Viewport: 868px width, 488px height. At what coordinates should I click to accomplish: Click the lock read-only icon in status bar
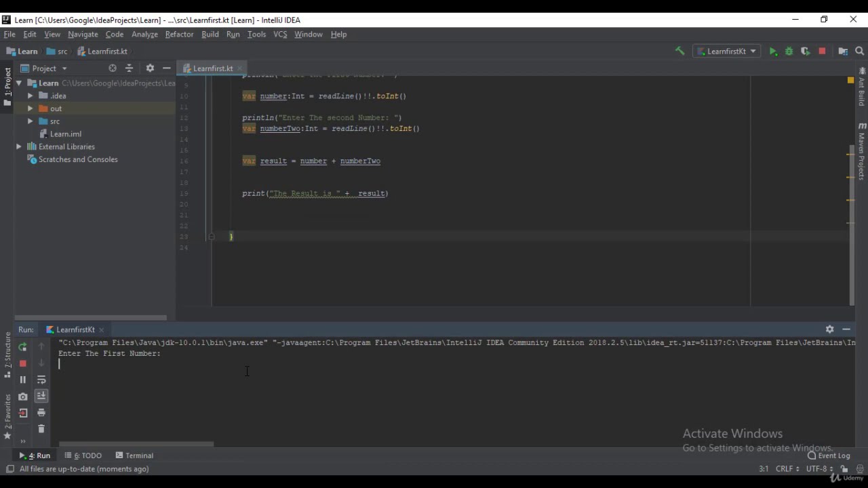844,468
